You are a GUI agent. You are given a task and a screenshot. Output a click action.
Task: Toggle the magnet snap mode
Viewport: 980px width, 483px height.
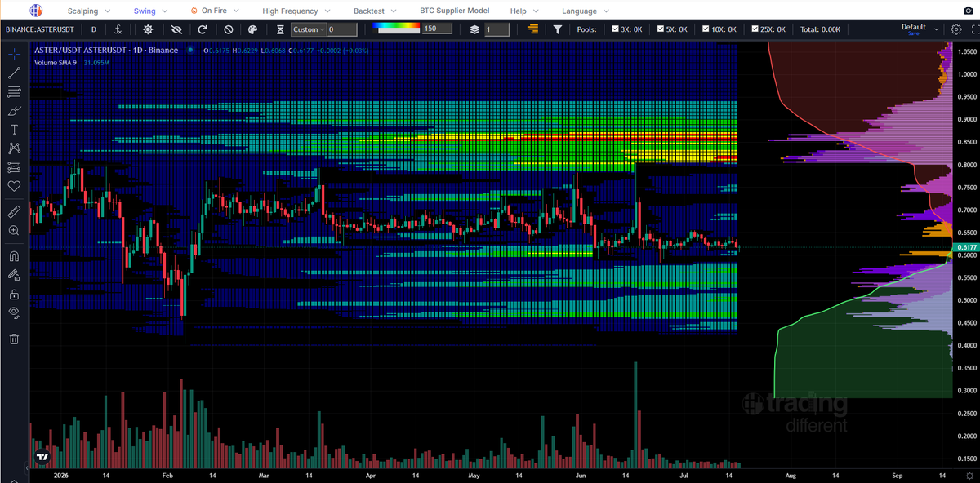click(x=14, y=256)
